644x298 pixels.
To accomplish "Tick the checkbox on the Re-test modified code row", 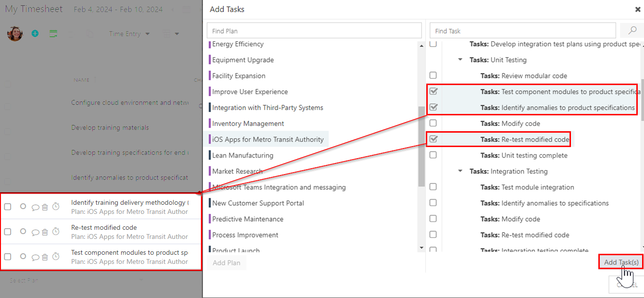I will point(7,232).
